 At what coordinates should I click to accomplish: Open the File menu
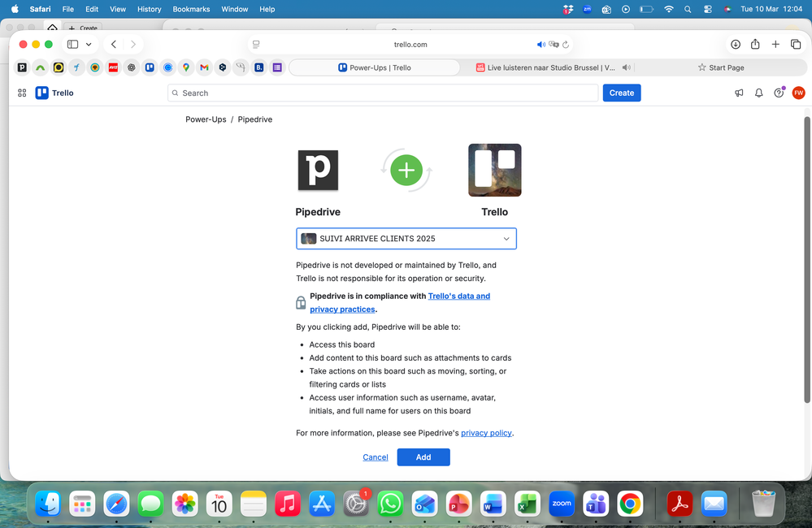67,9
